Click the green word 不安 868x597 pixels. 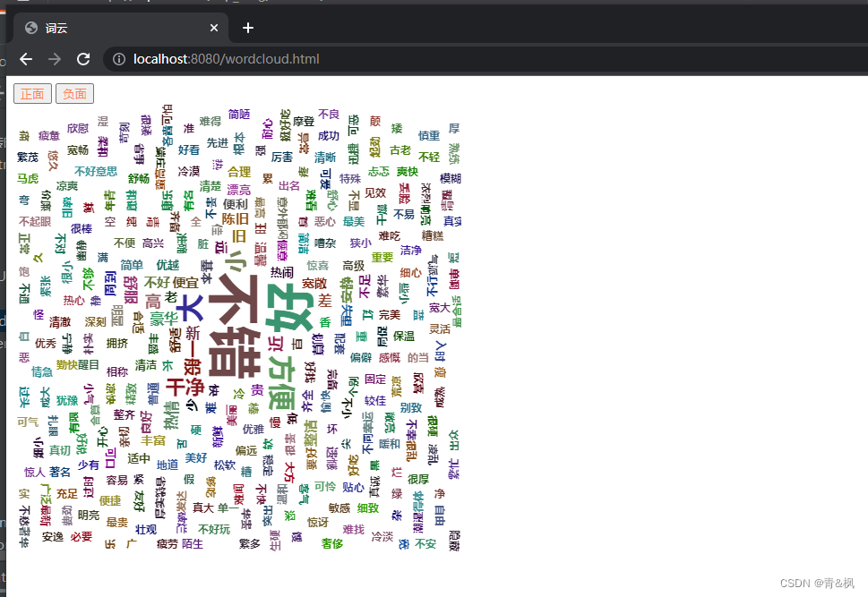pos(425,544)
